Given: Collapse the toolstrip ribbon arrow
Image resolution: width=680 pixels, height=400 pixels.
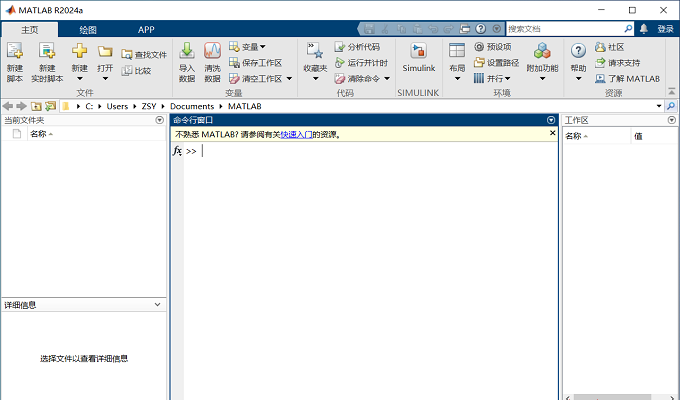Looking at the screenshot, I should coord(671,91).
